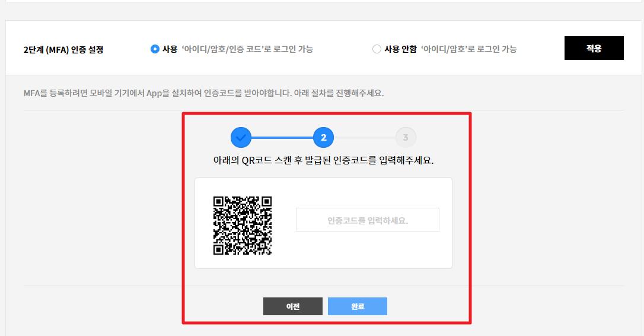
Task: Click the blue progress line between steps 1 and 2
Action: (282, 138)
